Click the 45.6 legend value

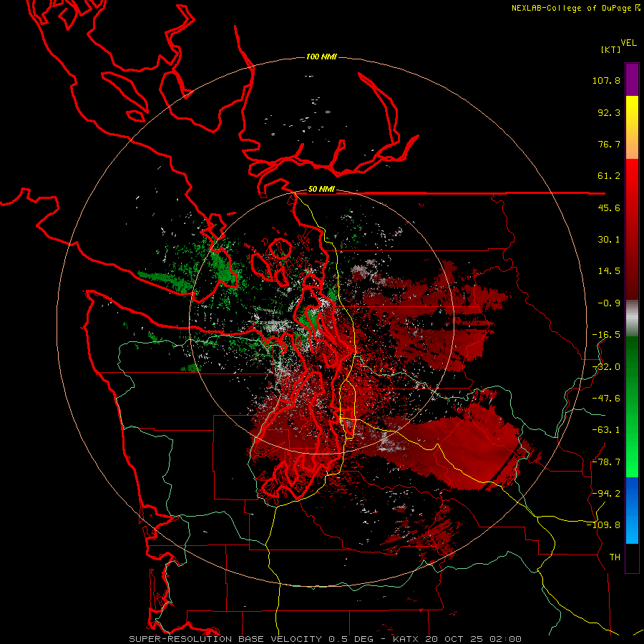[609, 208]
